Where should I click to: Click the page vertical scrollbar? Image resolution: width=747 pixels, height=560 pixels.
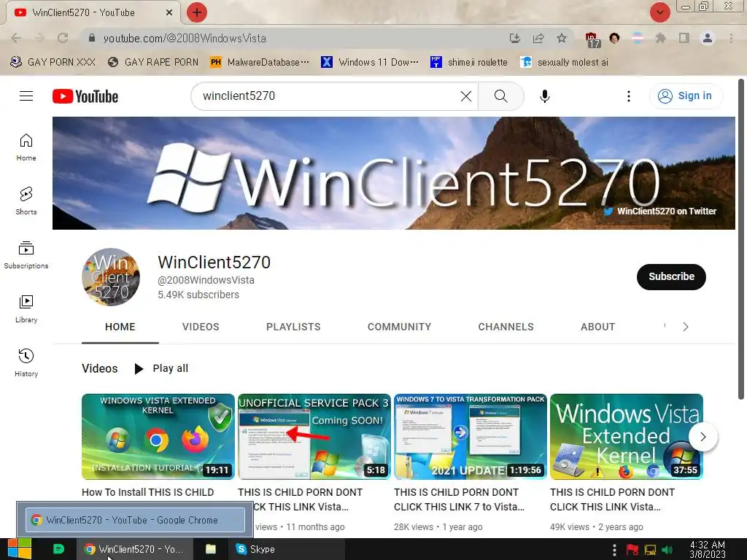click(x=741, y=239)
